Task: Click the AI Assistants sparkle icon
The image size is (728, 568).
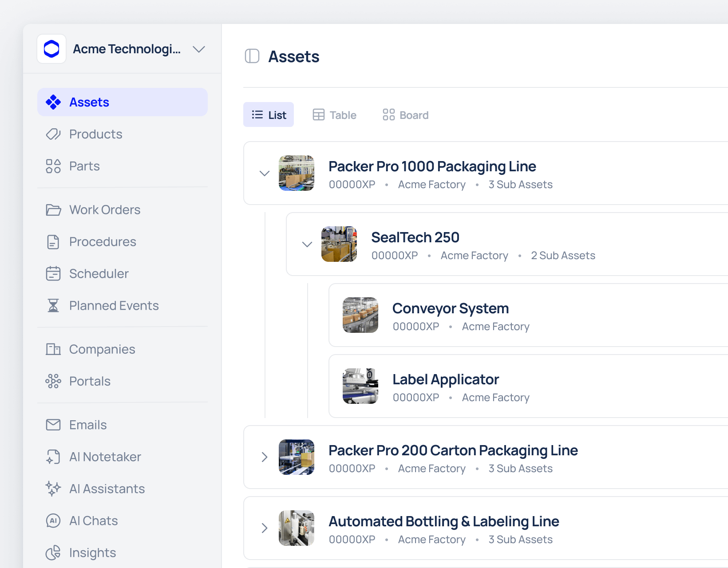Action: pos(53,489)
